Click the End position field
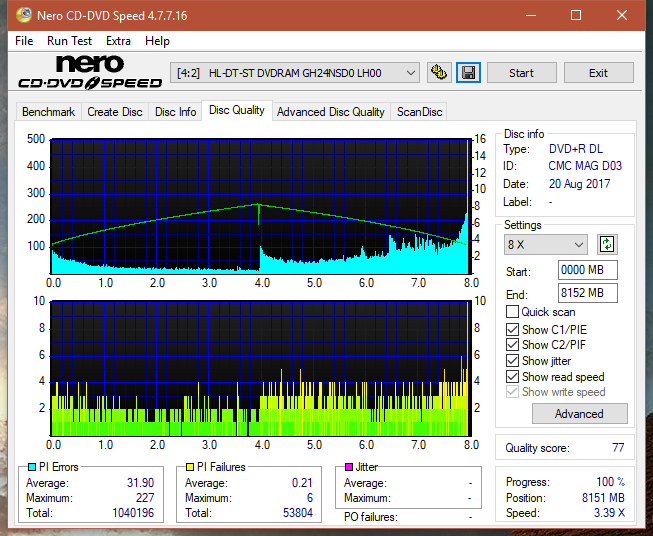 588,293
